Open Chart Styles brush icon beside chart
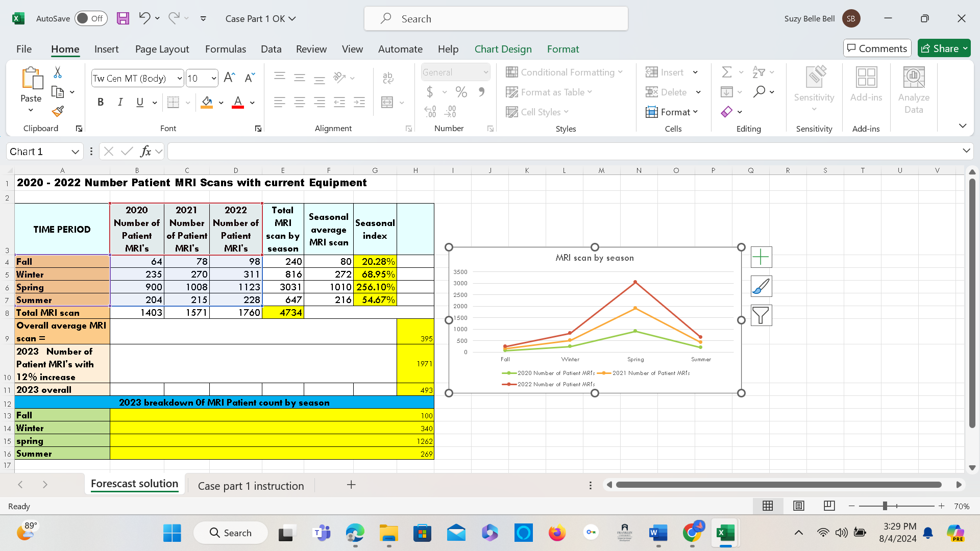 (x=761, y=286)
